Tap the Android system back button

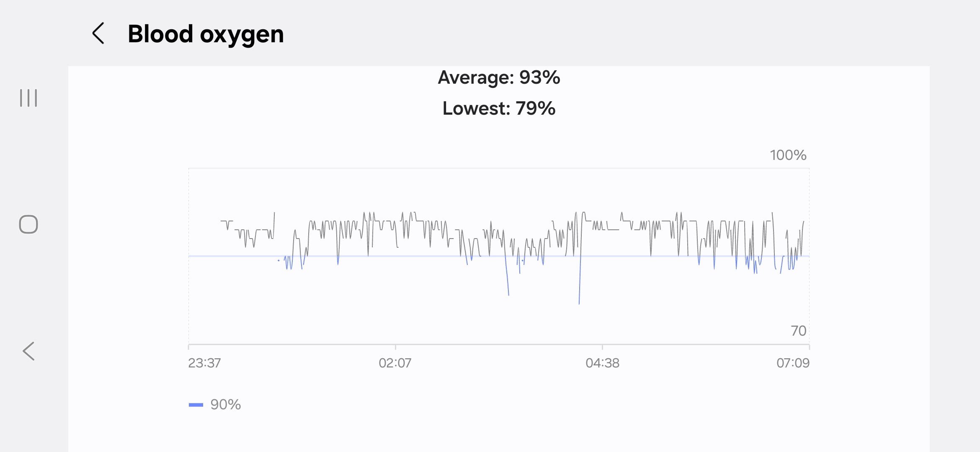[x=28, y=351]
